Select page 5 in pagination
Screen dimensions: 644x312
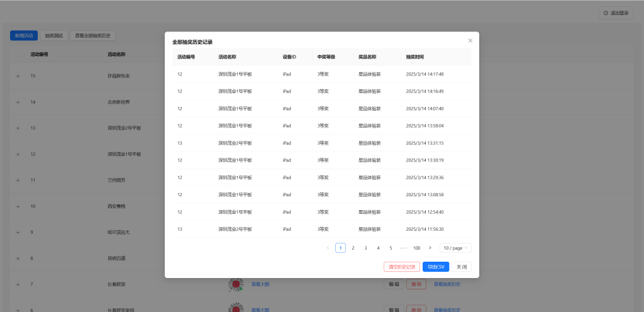[x=391, y=248]
